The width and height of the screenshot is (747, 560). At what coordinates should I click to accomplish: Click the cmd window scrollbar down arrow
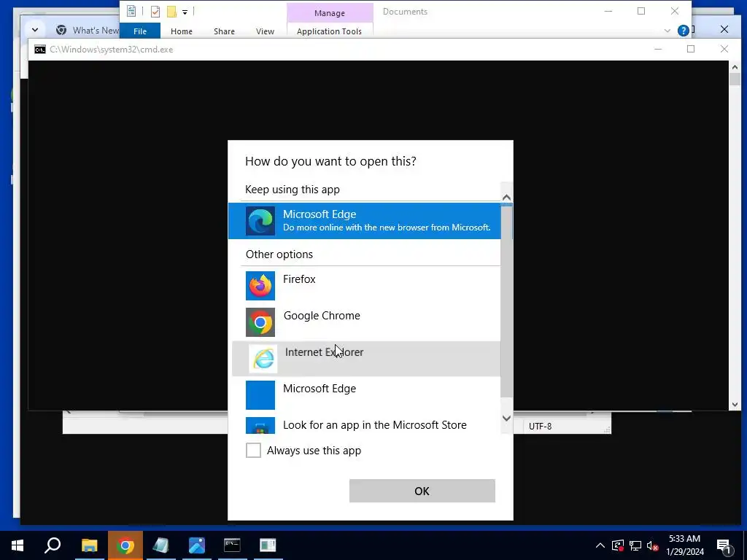(x=735, y=405)
